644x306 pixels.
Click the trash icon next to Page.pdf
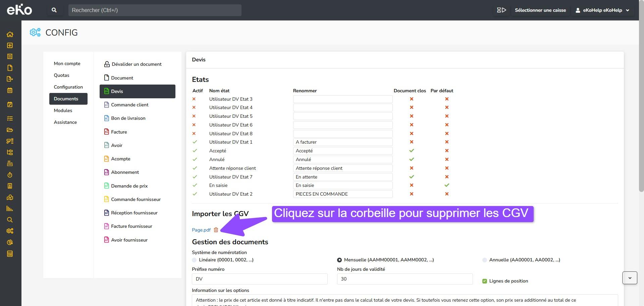click(216, 230)
